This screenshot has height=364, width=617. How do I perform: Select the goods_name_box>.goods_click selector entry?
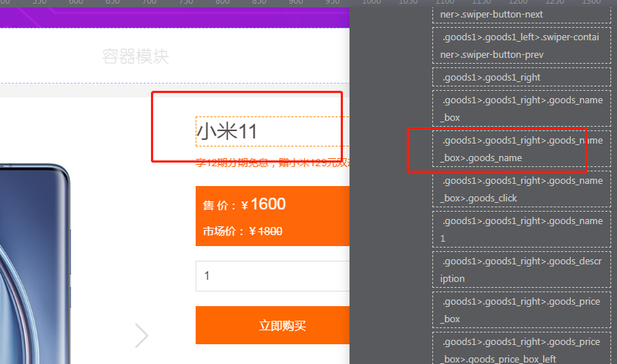coord(522,189)
